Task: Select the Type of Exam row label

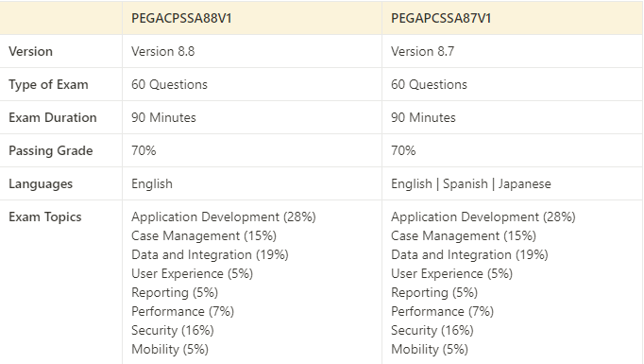Action: 48,84
